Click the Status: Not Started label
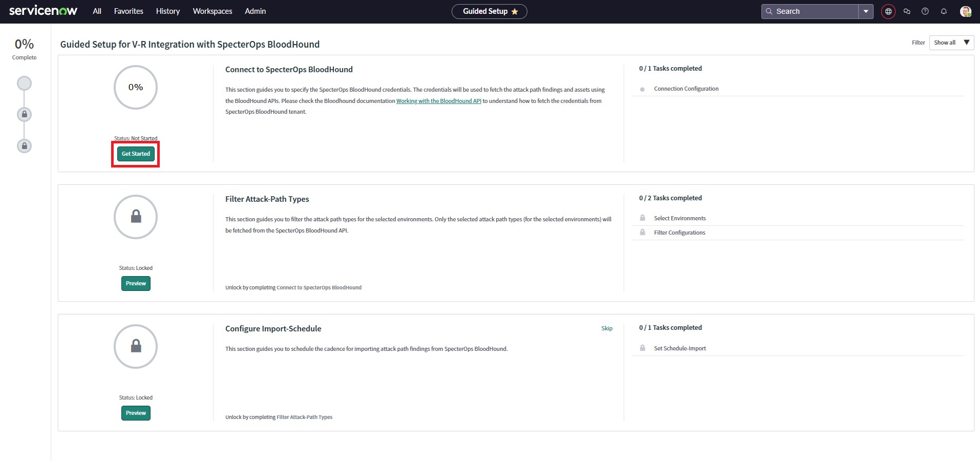The width and height of the screenshot is (980, 461). (136, 138)
